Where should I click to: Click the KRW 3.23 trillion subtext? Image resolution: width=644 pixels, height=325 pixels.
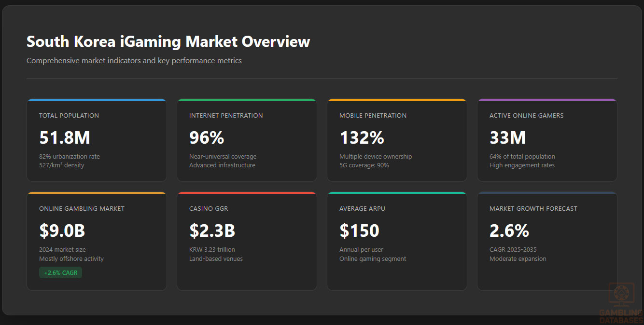pos(212,250)
